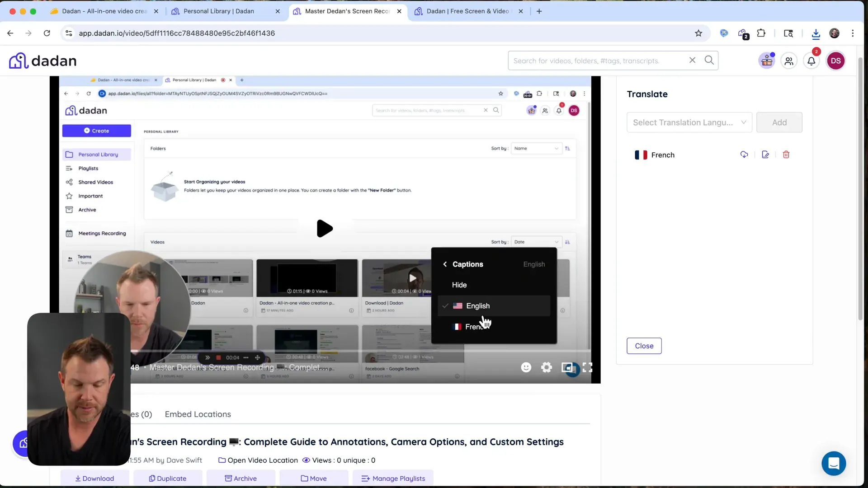
Task: Go forward in browser history
Action: point(28,33)
